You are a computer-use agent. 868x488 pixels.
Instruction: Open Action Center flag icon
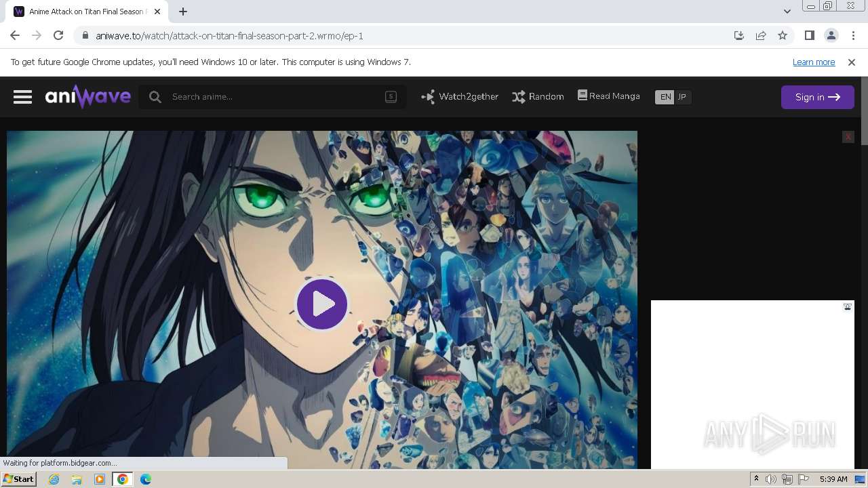(x=803, y=479)
